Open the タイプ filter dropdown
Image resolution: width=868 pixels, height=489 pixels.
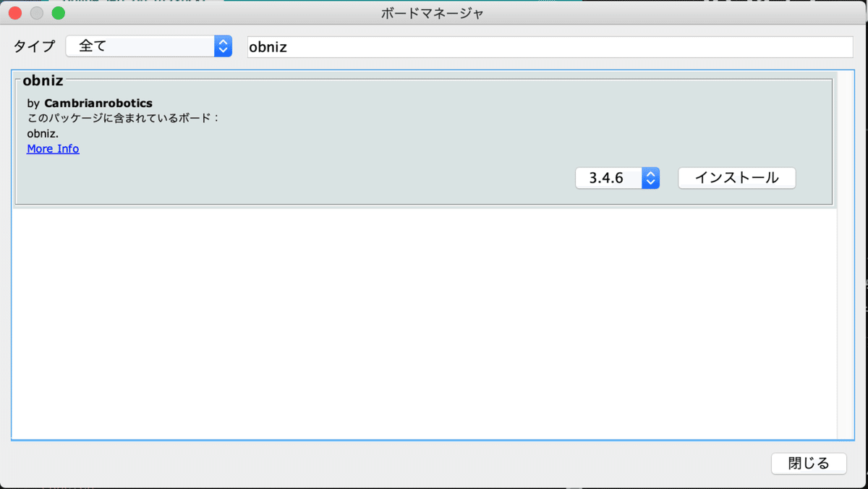pyautogui.click(x=149, y=46)
